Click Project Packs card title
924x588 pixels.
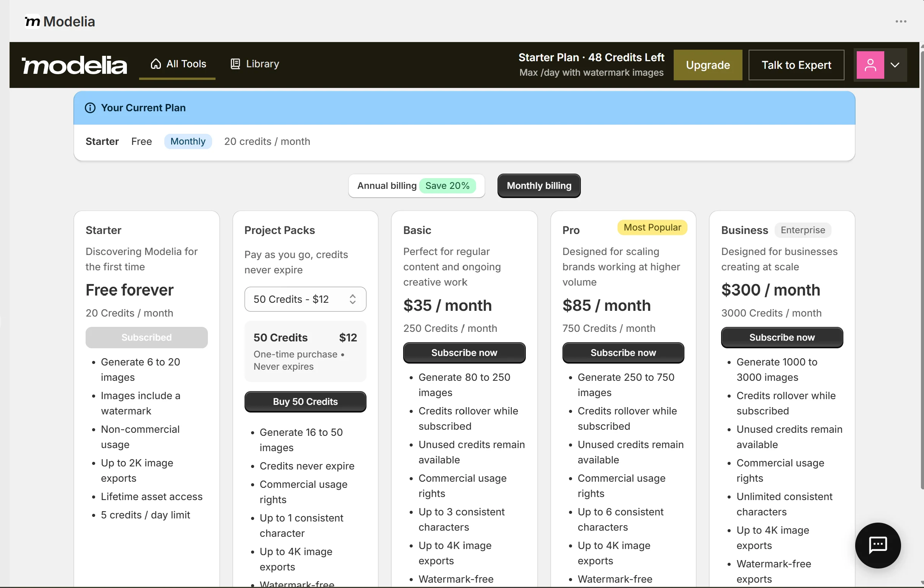[279, 230]
